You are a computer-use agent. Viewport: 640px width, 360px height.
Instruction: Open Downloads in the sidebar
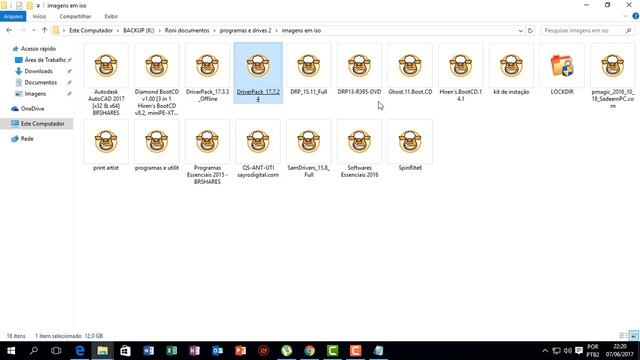click(38, 71)
